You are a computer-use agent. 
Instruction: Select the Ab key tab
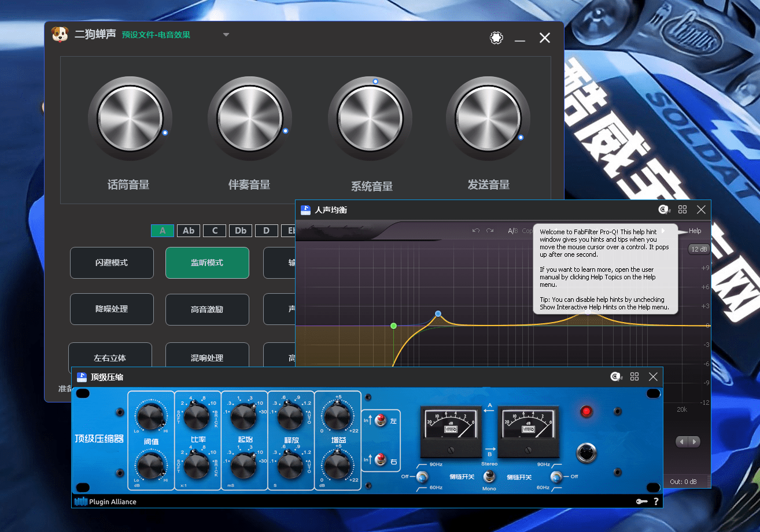click(x=189, y=231)
